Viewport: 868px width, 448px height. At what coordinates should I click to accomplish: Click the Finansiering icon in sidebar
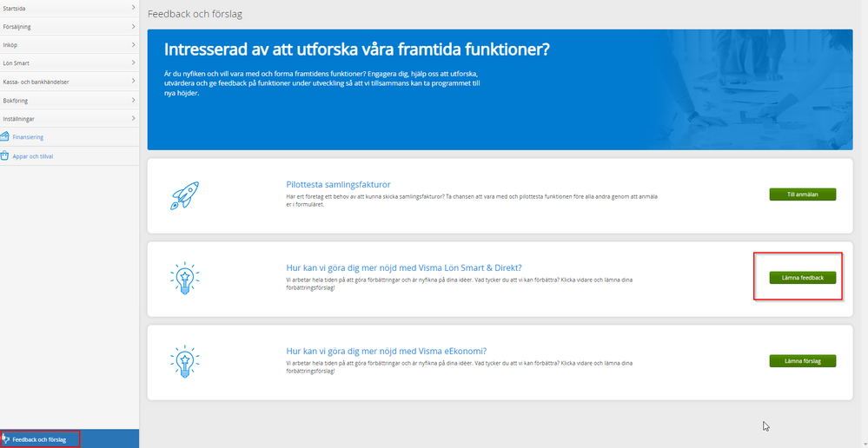5,136
